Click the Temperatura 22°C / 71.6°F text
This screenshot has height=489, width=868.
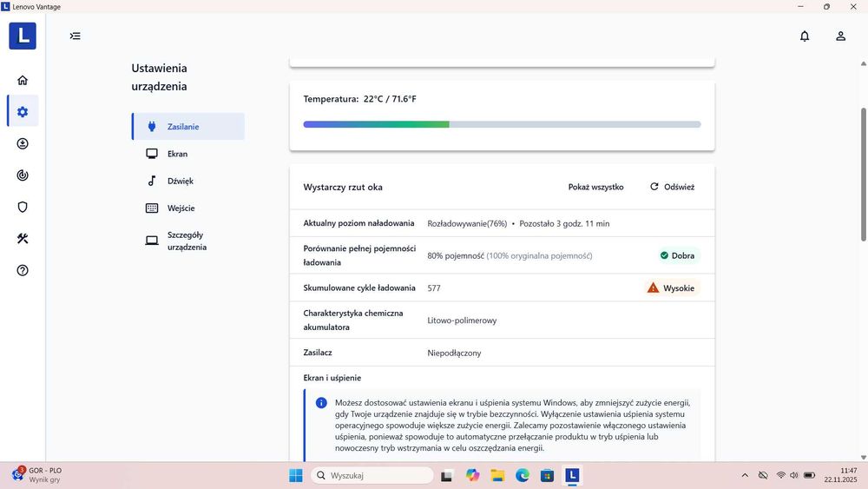[360, 99]
